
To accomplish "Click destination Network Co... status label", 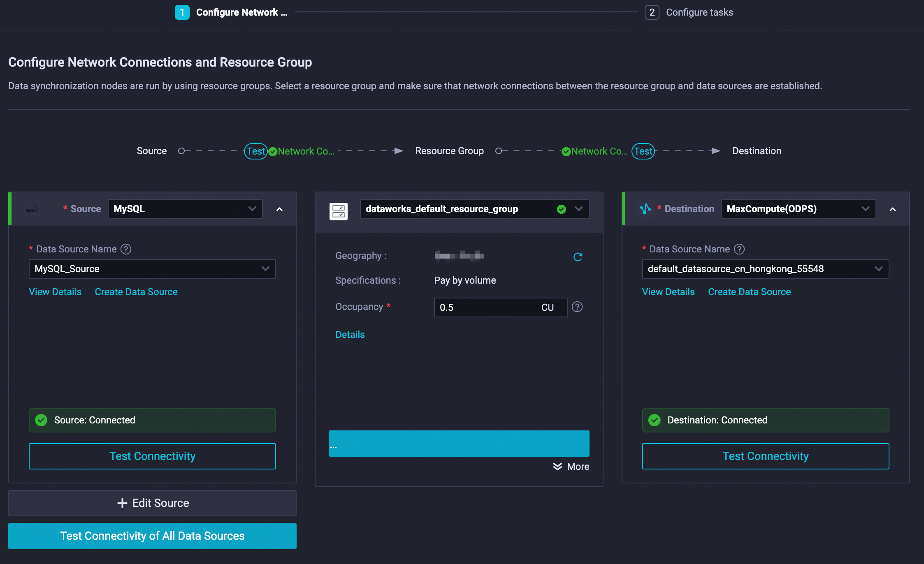I will click(599, 151).
